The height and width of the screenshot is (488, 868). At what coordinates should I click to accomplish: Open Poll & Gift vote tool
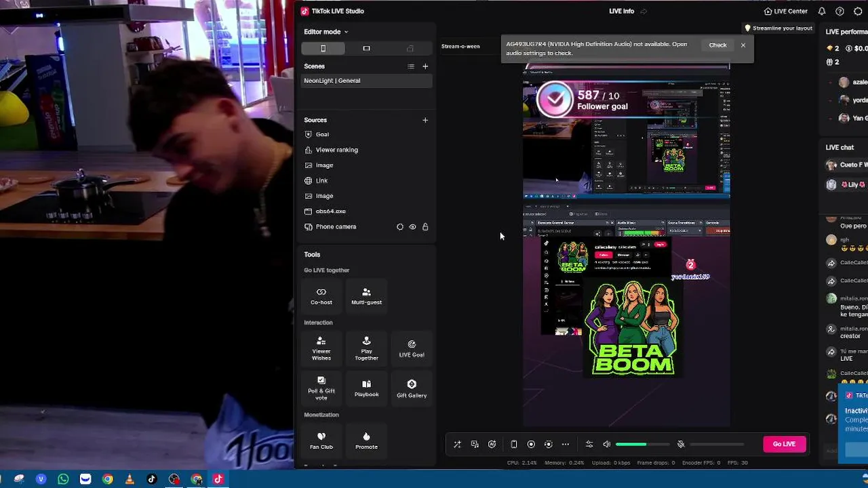click(x=321, y=388)
